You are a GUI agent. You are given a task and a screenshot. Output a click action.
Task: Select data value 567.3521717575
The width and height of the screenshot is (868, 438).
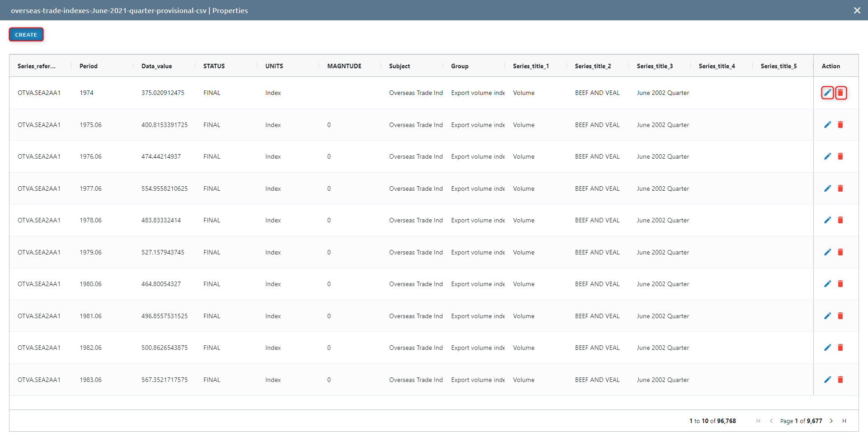[165, 380]
